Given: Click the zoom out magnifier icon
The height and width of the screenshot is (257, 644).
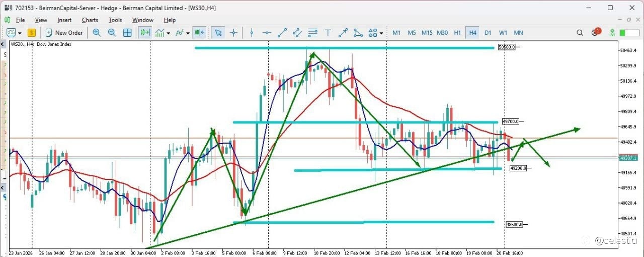Looking at the screenshot, I should (x=112, y=33).
